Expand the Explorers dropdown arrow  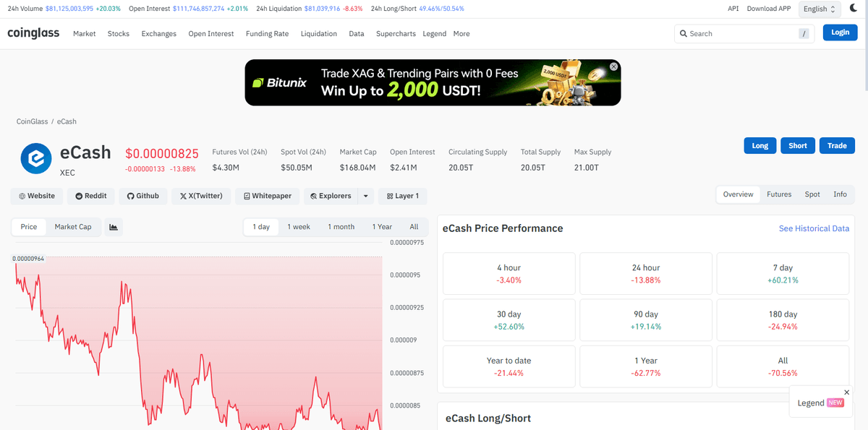[366, 196]
